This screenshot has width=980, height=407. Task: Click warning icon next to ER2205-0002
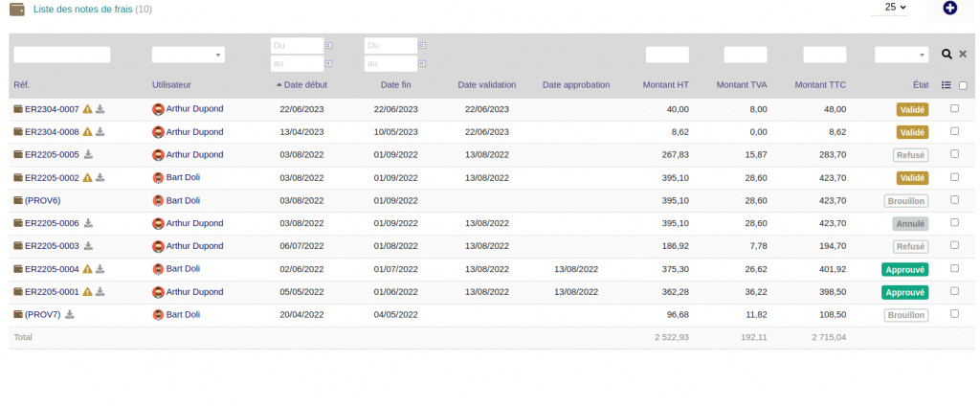[x=87, y=178]
